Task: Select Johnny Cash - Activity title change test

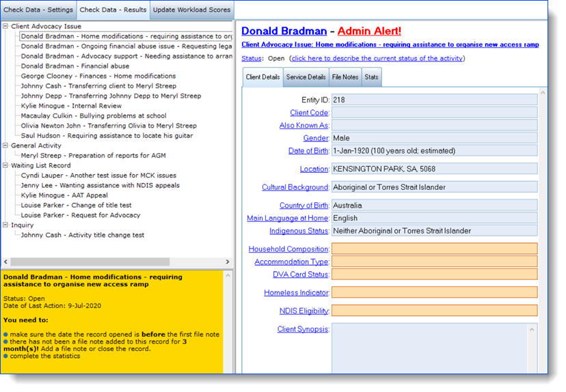Action: point(82,235)
